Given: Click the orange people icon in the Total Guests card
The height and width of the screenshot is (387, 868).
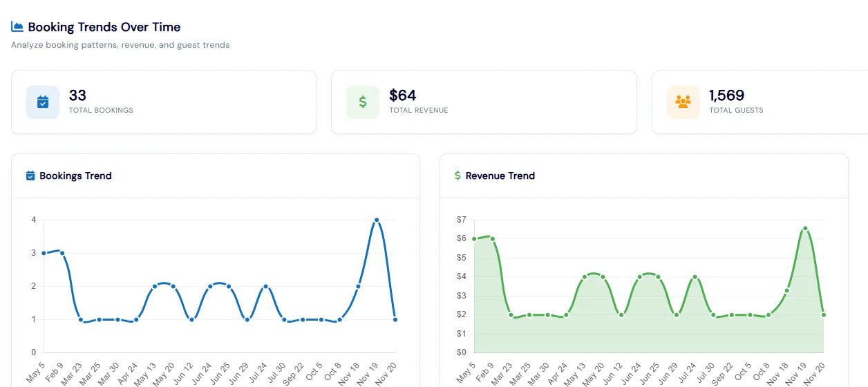Looking at the screenshot, I should pos(683,102).
